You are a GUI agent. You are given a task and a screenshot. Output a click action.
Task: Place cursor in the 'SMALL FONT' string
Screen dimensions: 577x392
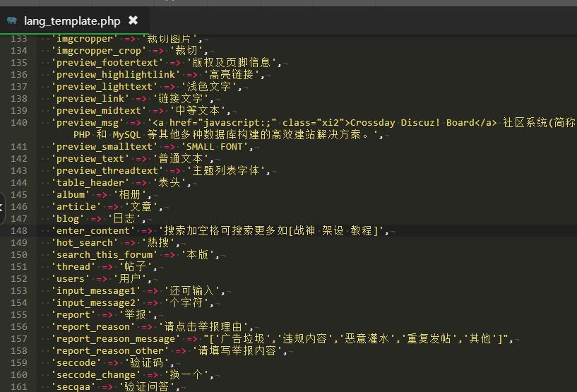215,146
